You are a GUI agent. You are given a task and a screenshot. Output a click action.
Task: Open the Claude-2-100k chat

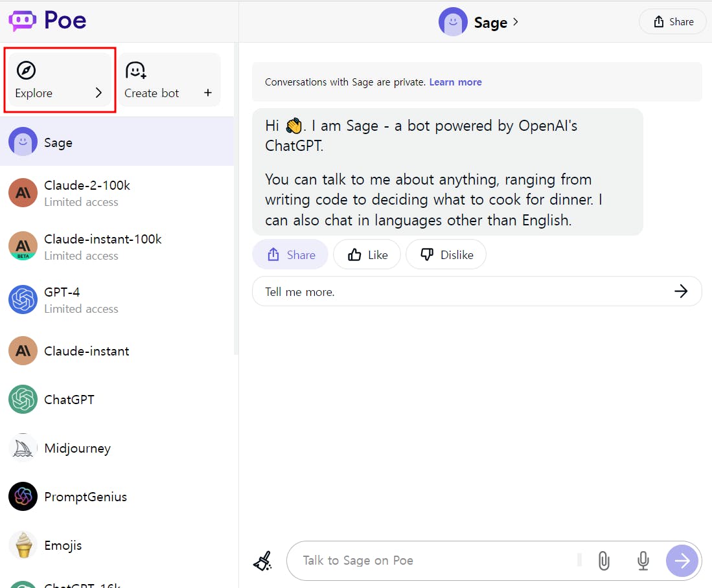(x=117, y=193)
